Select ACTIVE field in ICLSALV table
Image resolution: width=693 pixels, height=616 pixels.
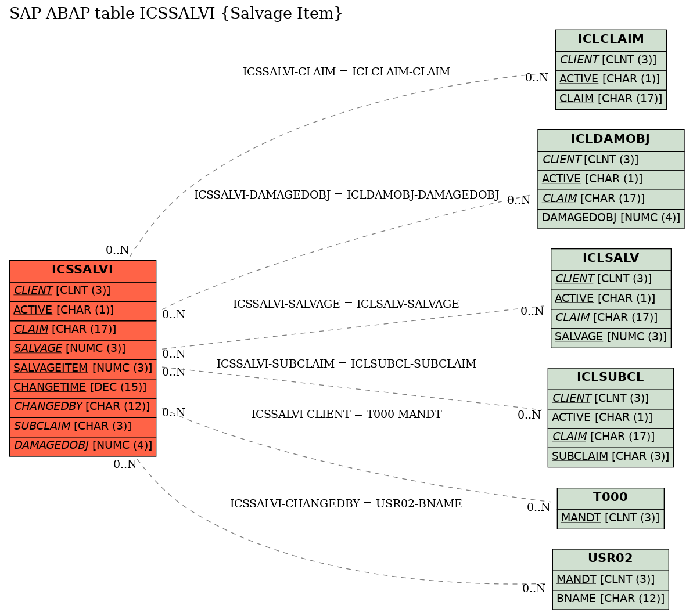[611, 298]
